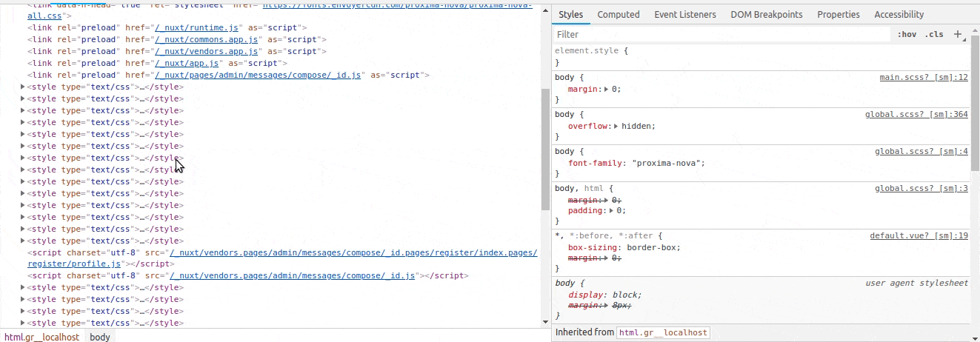Add a new style rule with plus icon
980x342 pixels.
click(x=958, y=34)
